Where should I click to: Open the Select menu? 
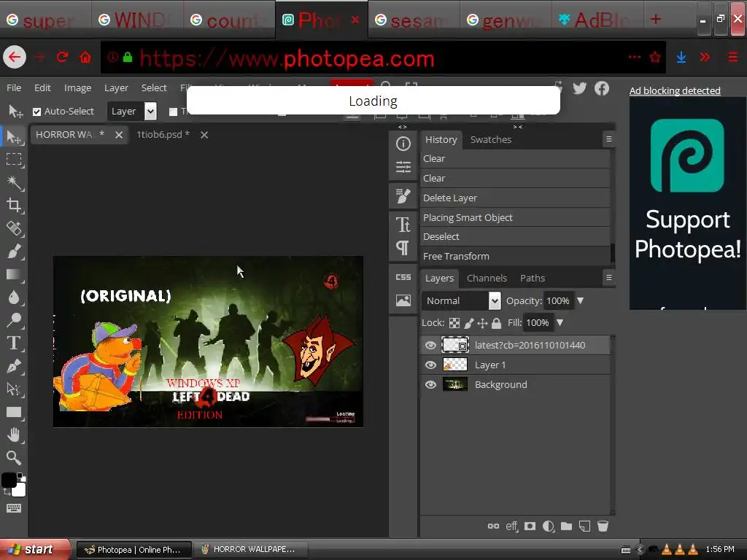pyautogui.click(x=154, y=87)
